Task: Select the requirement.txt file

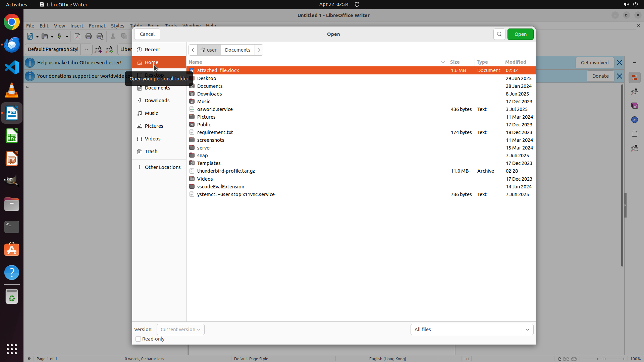Action: tap(215, 132)
